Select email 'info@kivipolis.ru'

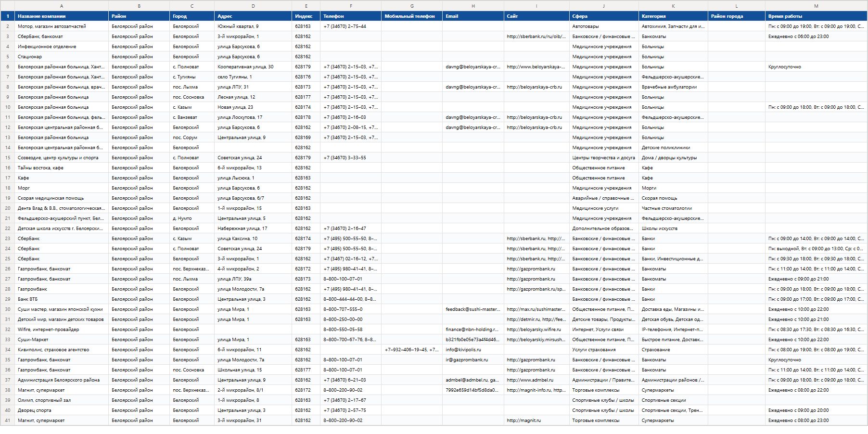pyautogui.click(x=473, y=350)
